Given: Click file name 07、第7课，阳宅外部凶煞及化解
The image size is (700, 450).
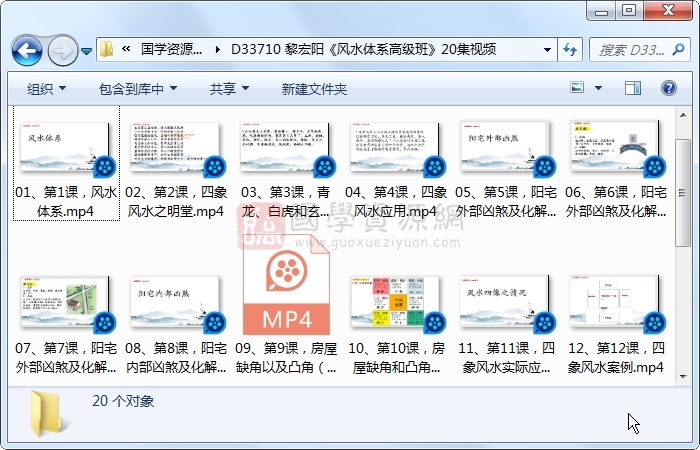Looking at the screenshot, I should click(66, 358).
